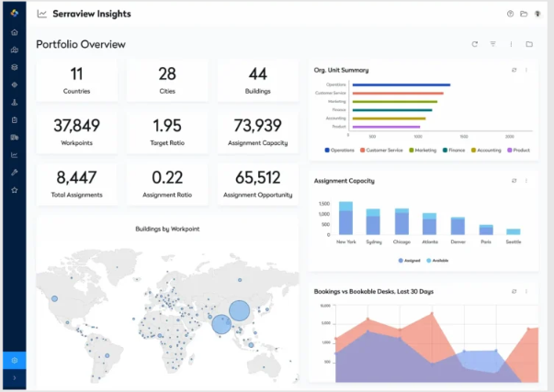This screenshot has width=554, height=392.
Task: Click the Marketing color legend swatch
Action: tap(412, 150)
